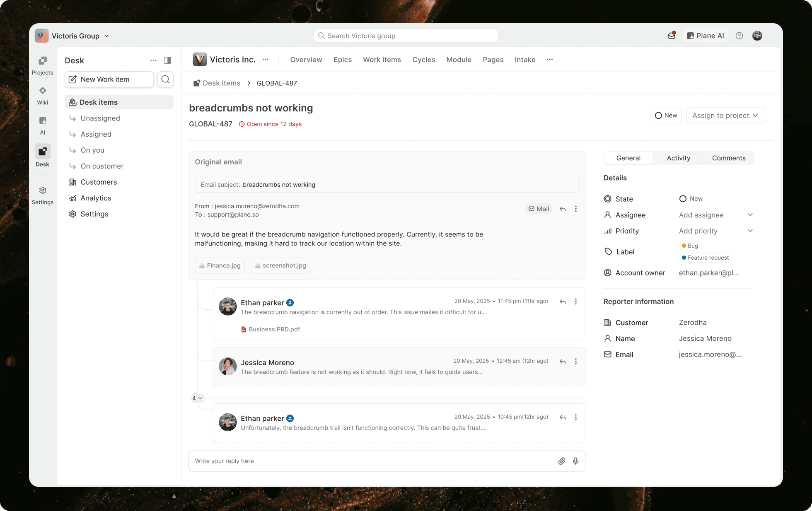
Task: Click the attachment paperclip in reply box
Action: pyautogui.click(x=561, y=461)
